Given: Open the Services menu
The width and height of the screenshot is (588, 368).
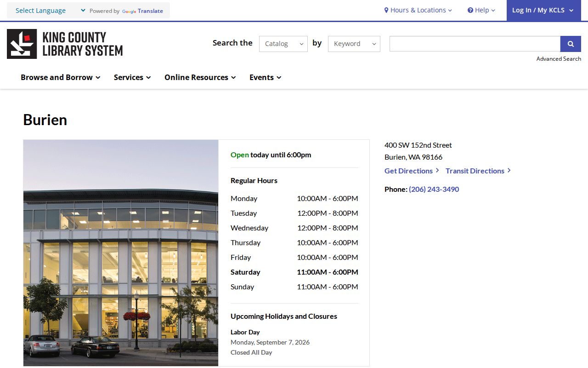Looking at the screenshot, I should click(132, 77).
